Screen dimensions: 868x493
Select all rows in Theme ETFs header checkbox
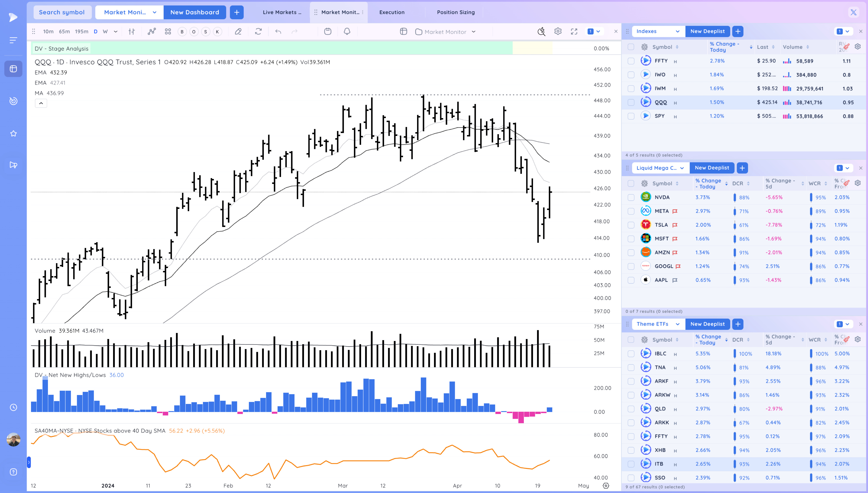pyautogui.click(x=631, y=340)
